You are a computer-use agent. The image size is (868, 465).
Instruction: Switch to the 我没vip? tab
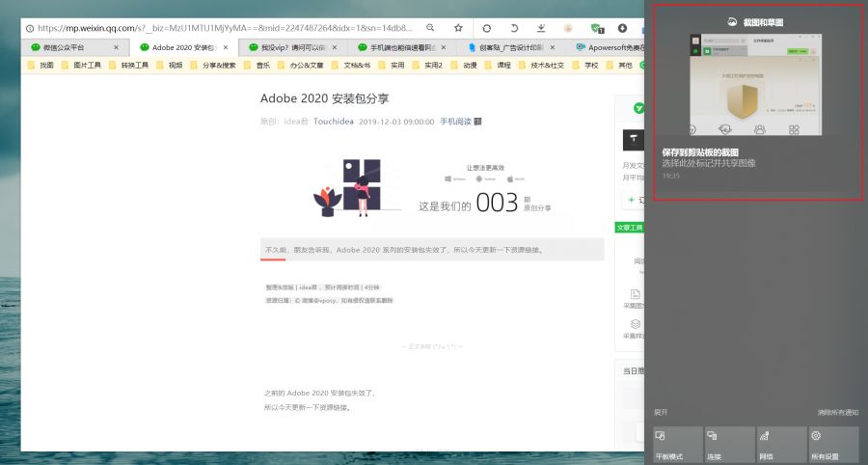click(293, 47)
